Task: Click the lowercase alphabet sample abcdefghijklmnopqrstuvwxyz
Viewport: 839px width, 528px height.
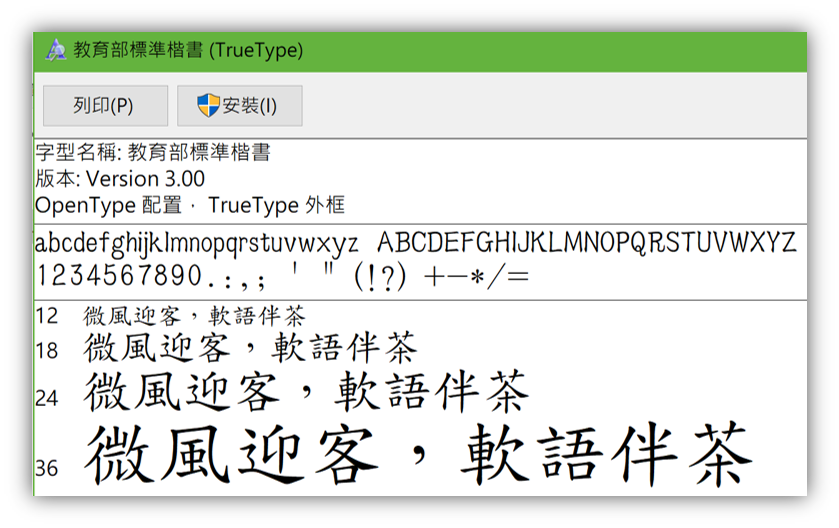Action: point(196,243)
